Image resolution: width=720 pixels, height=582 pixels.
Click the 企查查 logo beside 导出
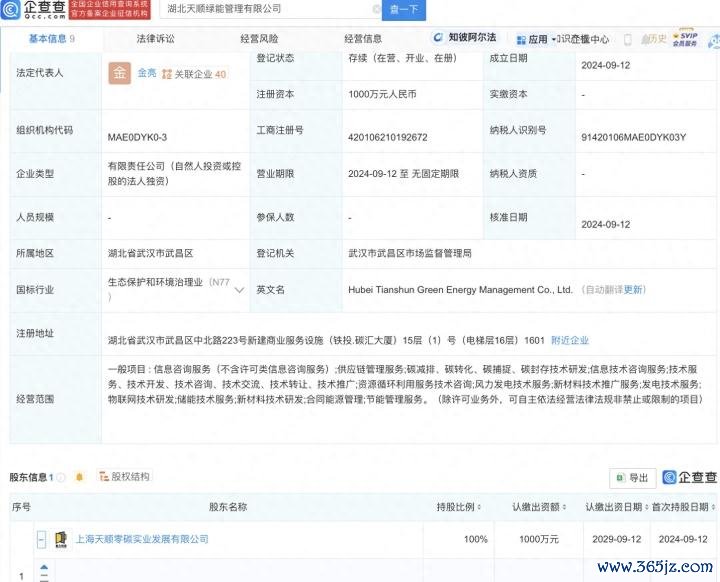point(690,477)
